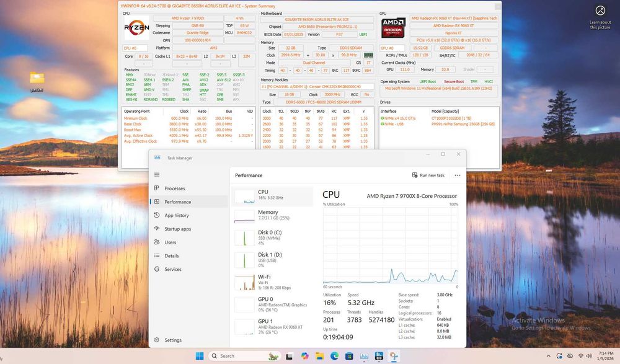Switch to HWiNFO via its taskbar icon
Viewport: 620px width, 364px height.
[379, 356]
